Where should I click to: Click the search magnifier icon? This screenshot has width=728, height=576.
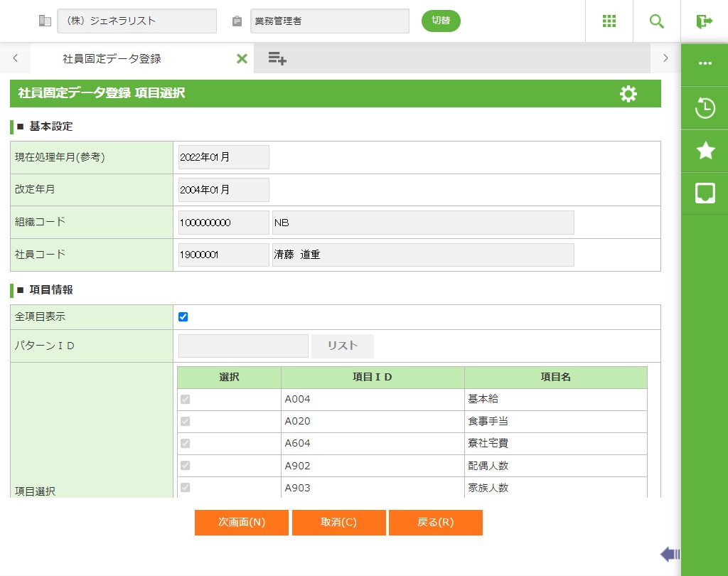[657, 21]
